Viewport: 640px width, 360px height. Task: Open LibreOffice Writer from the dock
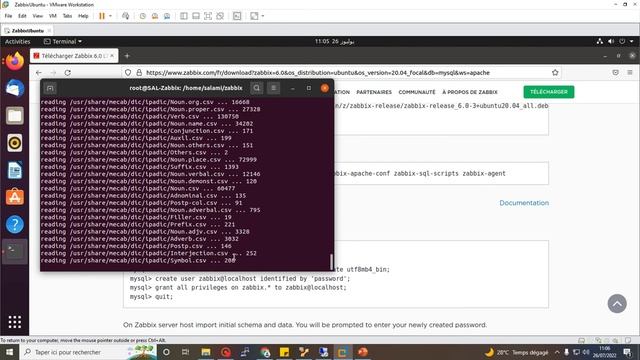click(x=15, y=170)
